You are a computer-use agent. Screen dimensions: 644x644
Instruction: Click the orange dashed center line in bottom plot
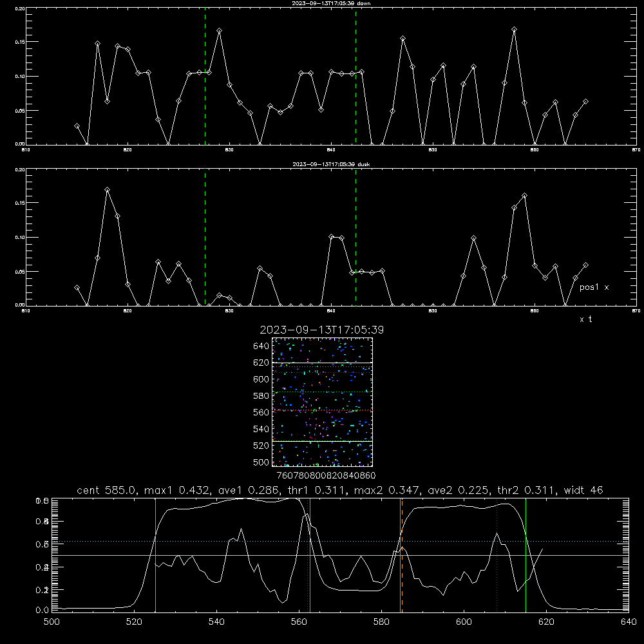click(402, 555)
